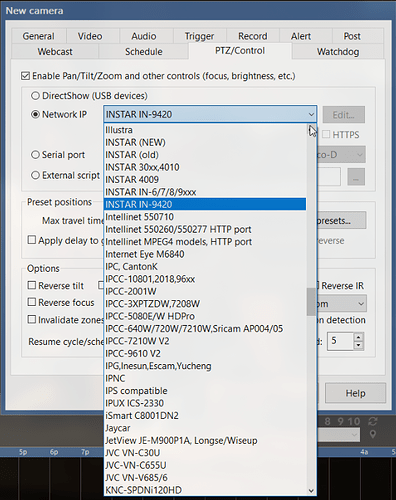Select IPCC-10801,2018,96xx entry
Image resolution: width=396 pixels, height=500 pixels.
tap(205, 279)
